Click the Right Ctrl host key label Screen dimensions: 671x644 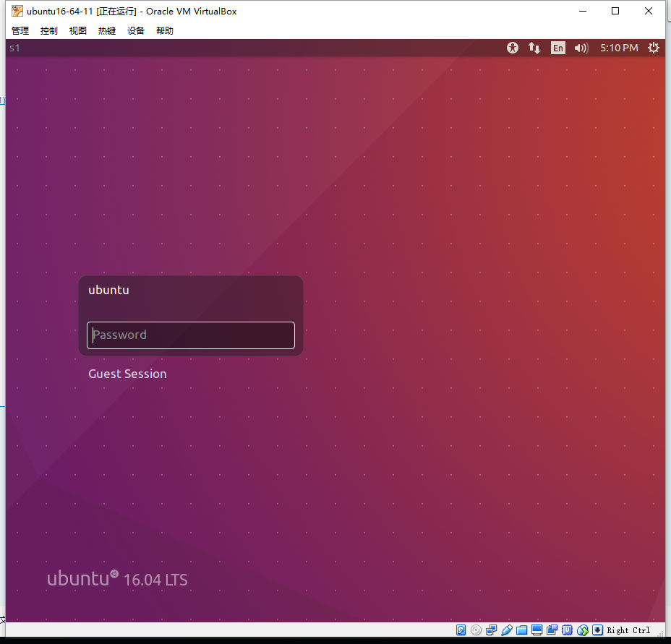point(628,630)
